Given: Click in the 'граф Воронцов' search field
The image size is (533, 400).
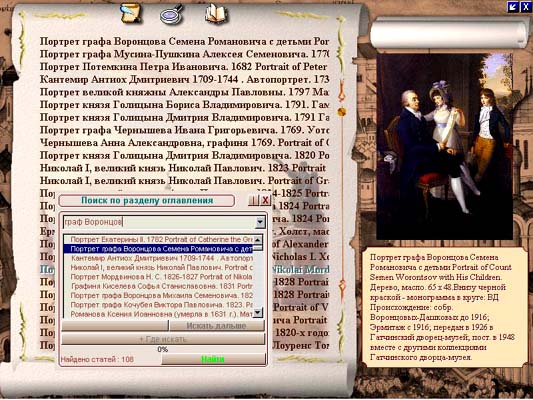Looking at the screenshot, I should [x=159, y=222].
